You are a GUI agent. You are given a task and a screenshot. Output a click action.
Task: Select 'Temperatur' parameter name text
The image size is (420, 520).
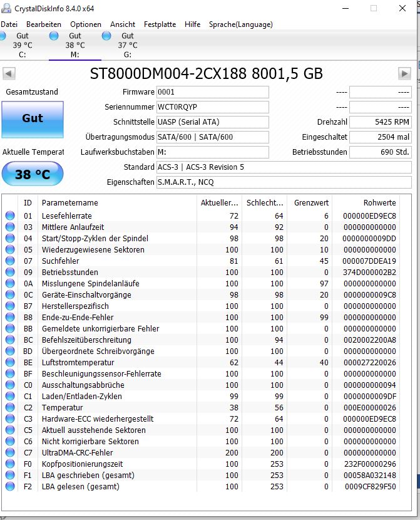point(62,408)
